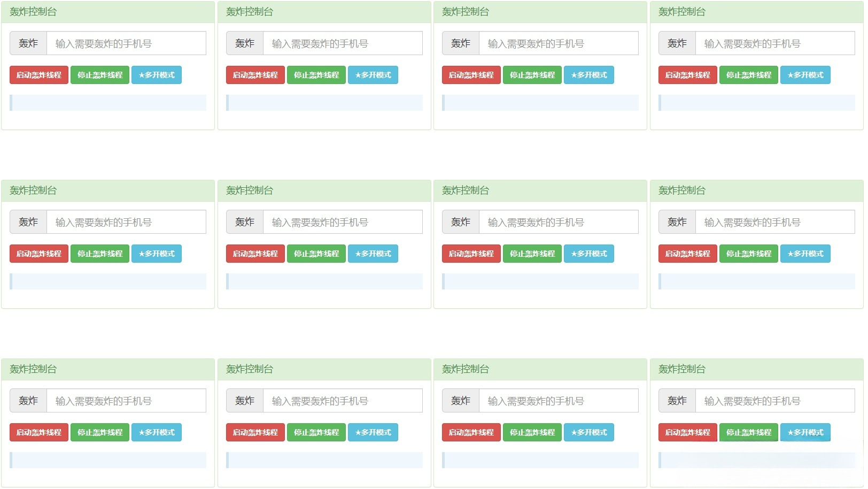Click the progress bar in the bottom-right console

point(754,460)
